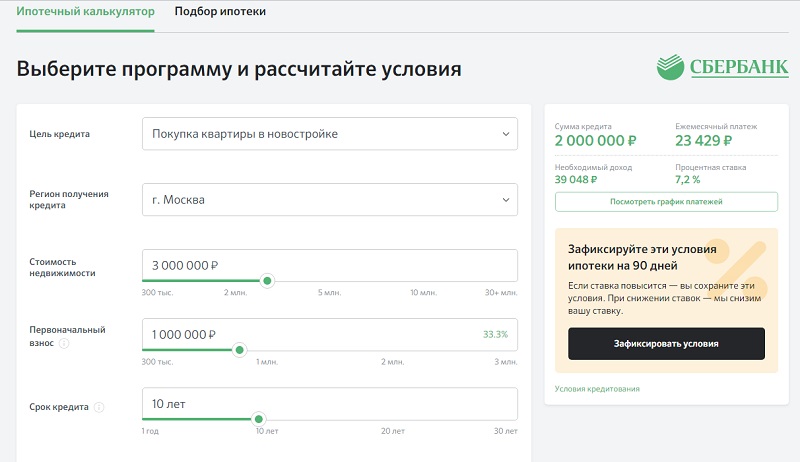Click Посмотреть график платежей button
800x462 pixels.
coord(666,202)
